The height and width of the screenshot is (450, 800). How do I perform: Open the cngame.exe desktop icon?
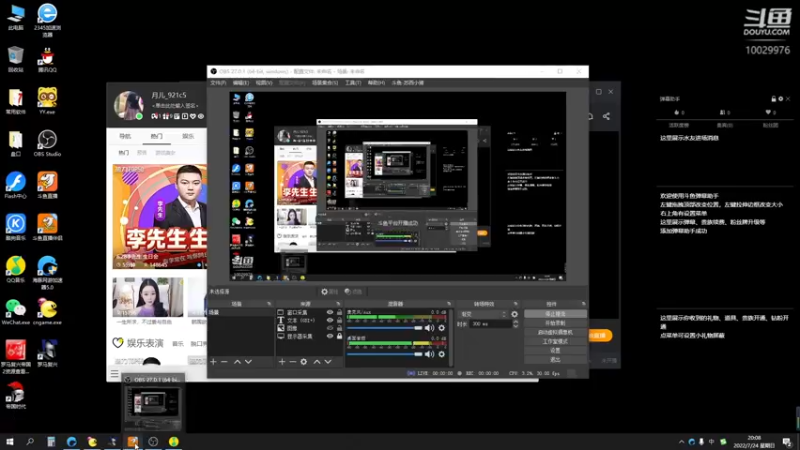47,312
